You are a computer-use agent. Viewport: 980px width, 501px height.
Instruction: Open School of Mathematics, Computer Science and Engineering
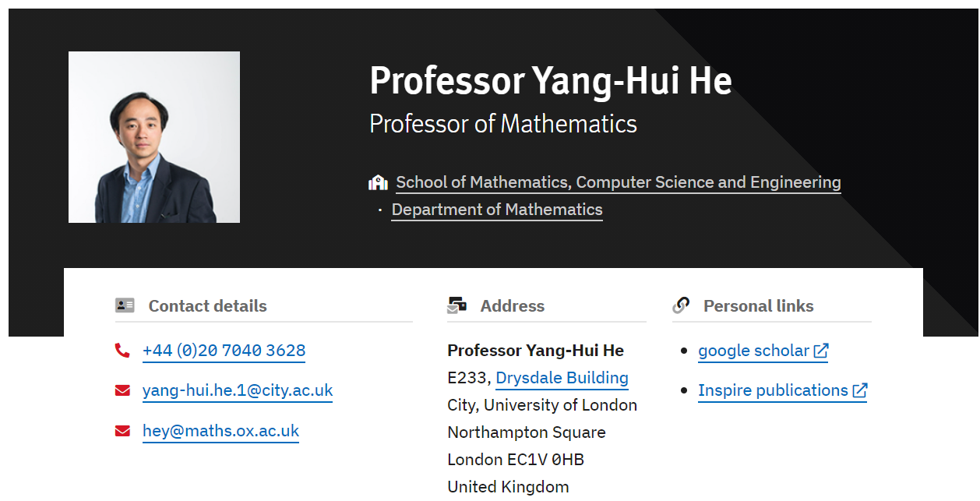coord(618,182)
